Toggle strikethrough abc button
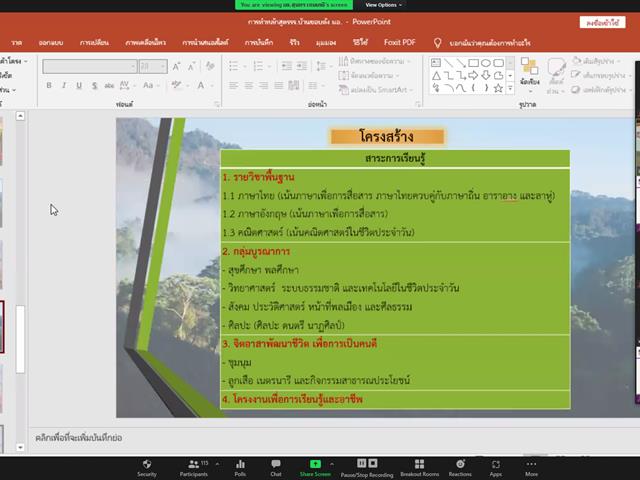 pos(109,85)
